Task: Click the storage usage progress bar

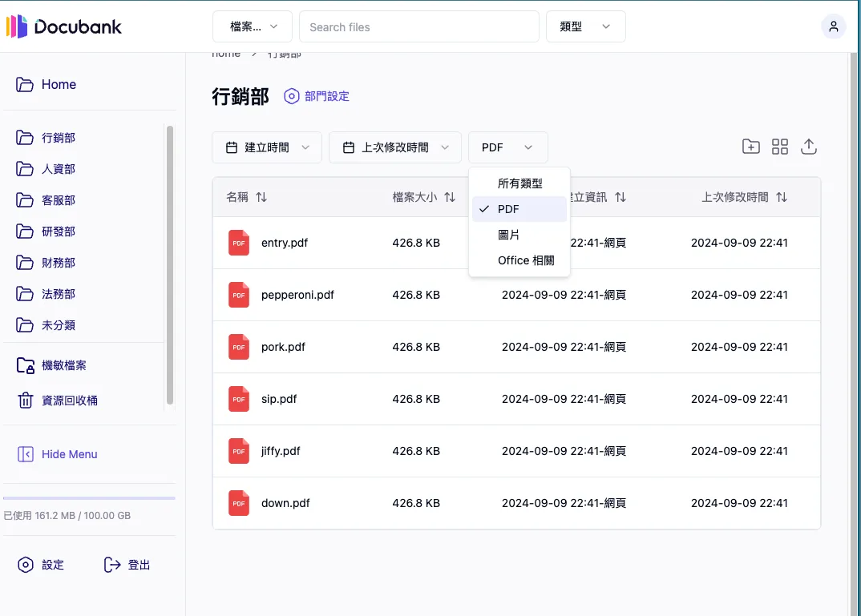Action: click(x=90, y=497)
